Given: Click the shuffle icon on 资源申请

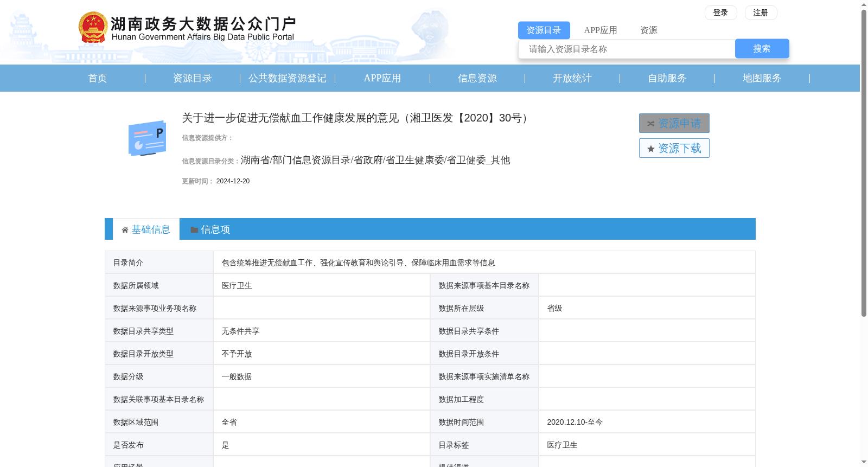Looking at the screenshot, I should (x=650, y=124).
